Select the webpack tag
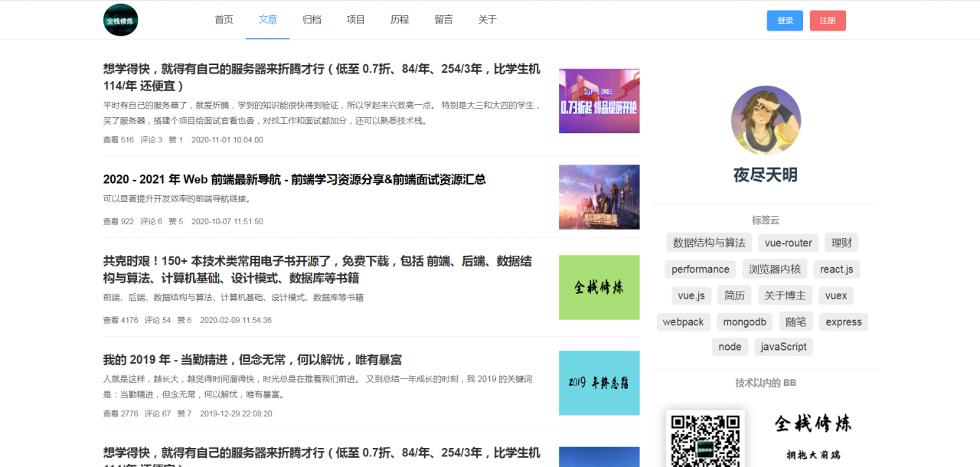 [x=684, y=322]
